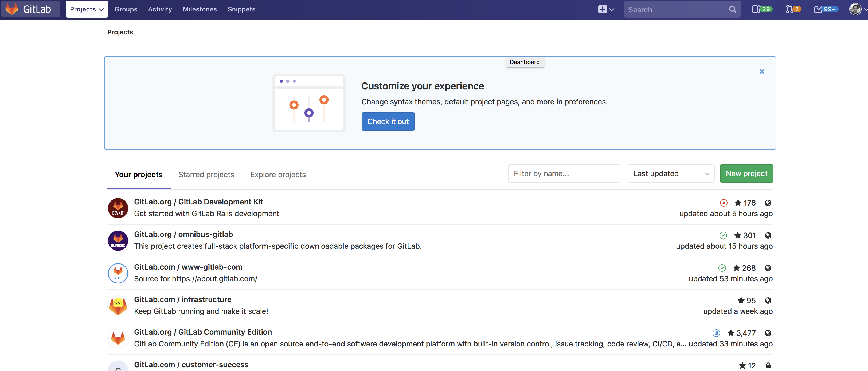The image size is (868, 371).
Task: Click the star icon showing 95
Action: pyautogui.click(x=741, y=300)
